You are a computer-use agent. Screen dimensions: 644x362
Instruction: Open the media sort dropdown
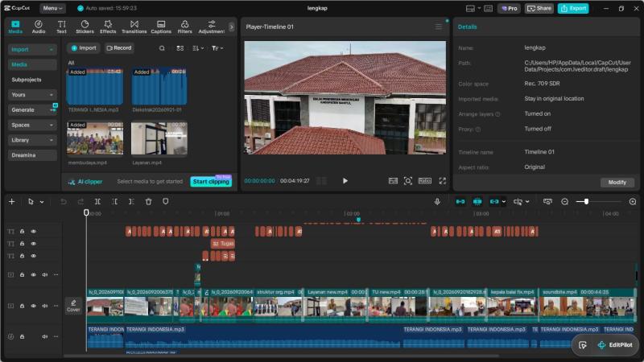[198, 48]
